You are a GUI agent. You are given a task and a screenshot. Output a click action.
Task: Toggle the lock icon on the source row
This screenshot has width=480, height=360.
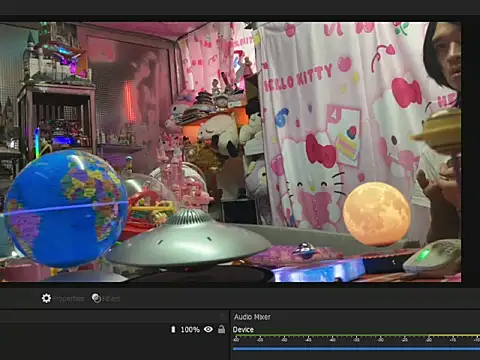pos(221,329)
